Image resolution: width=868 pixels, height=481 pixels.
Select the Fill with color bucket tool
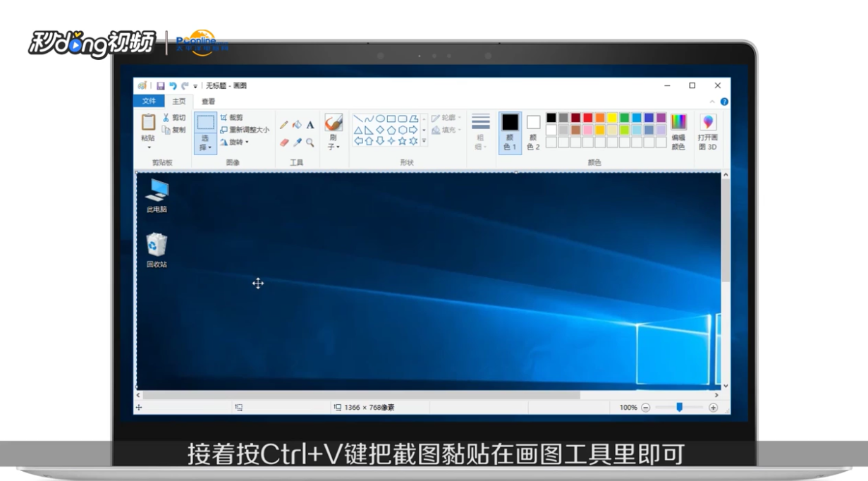297,125
